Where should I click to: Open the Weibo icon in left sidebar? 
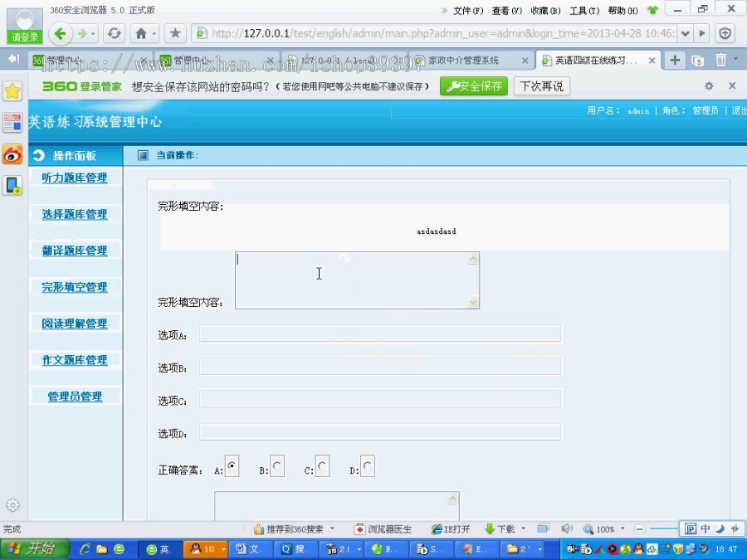click(12, 154)
